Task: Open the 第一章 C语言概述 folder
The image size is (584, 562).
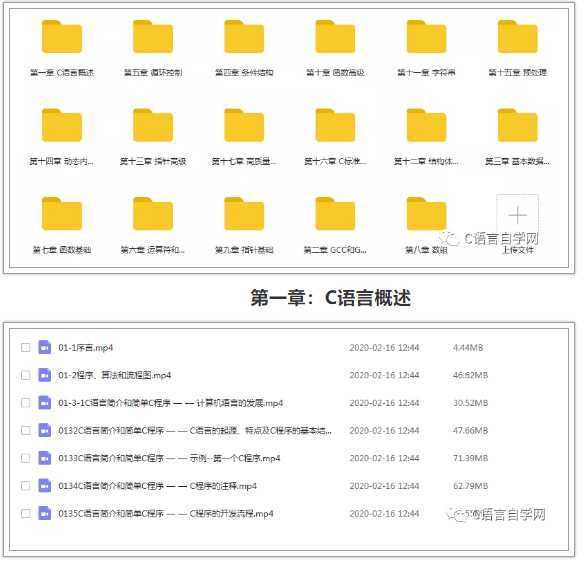Action: click(x=62, y=37)
